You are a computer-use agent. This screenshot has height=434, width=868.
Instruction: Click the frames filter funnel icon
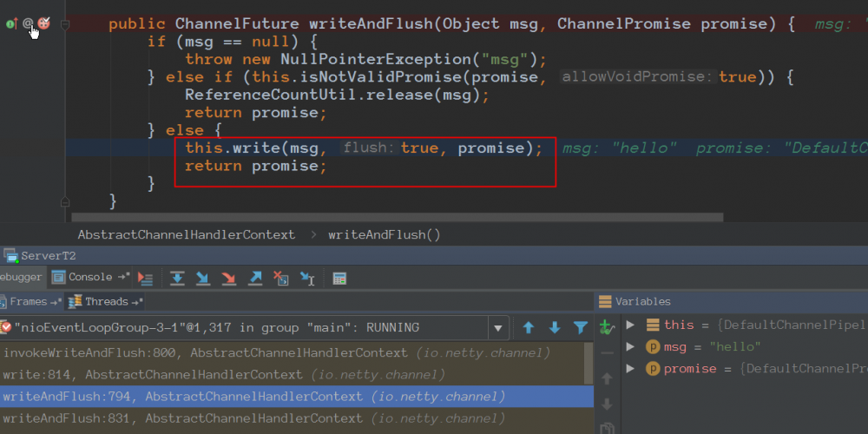(580, 328)
